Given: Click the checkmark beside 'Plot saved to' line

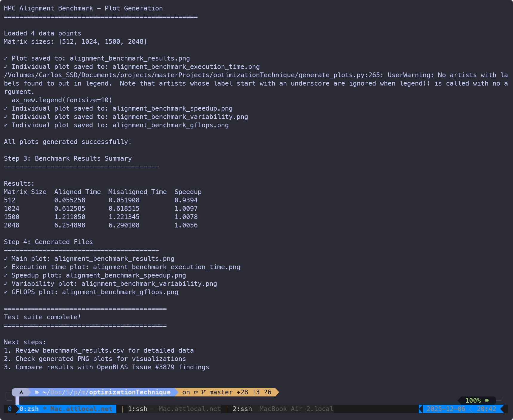Looking at the screenshot, I should click(6, 58).
